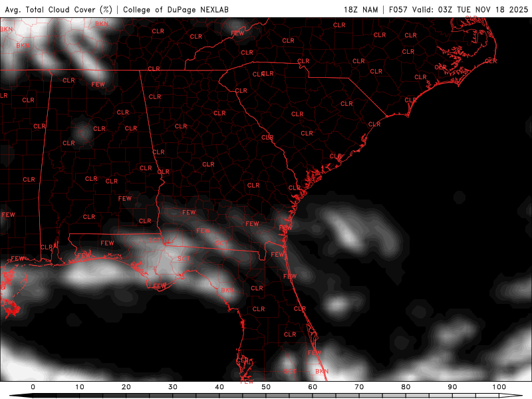Click the '10' value on the colorbar
Viewport: 532px width, 399px height.
pos(79,387)
